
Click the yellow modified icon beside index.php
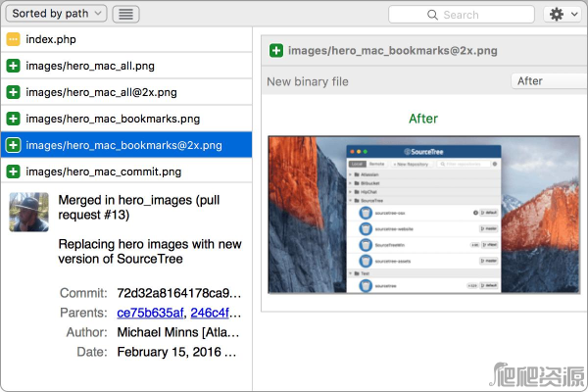pyautogui.click(x=13, y=39)
